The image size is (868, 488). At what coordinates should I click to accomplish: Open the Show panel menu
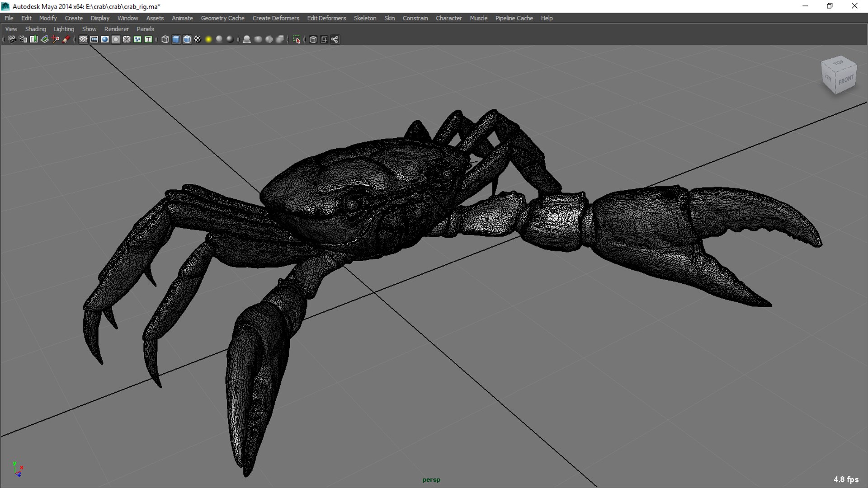coord(89,29)
